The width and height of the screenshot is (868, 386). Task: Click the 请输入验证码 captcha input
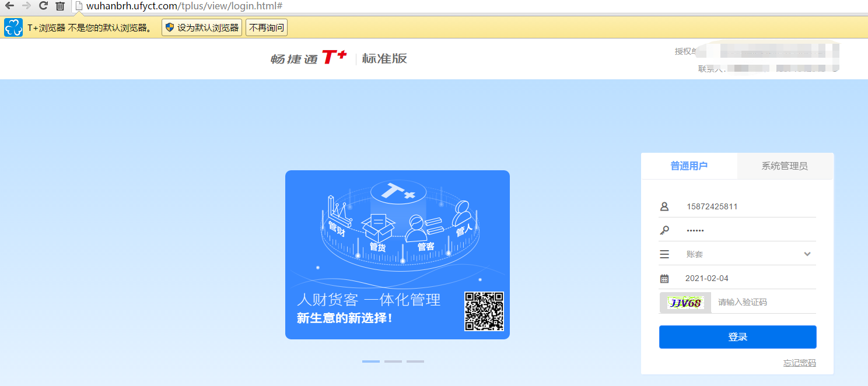[764, 302]
